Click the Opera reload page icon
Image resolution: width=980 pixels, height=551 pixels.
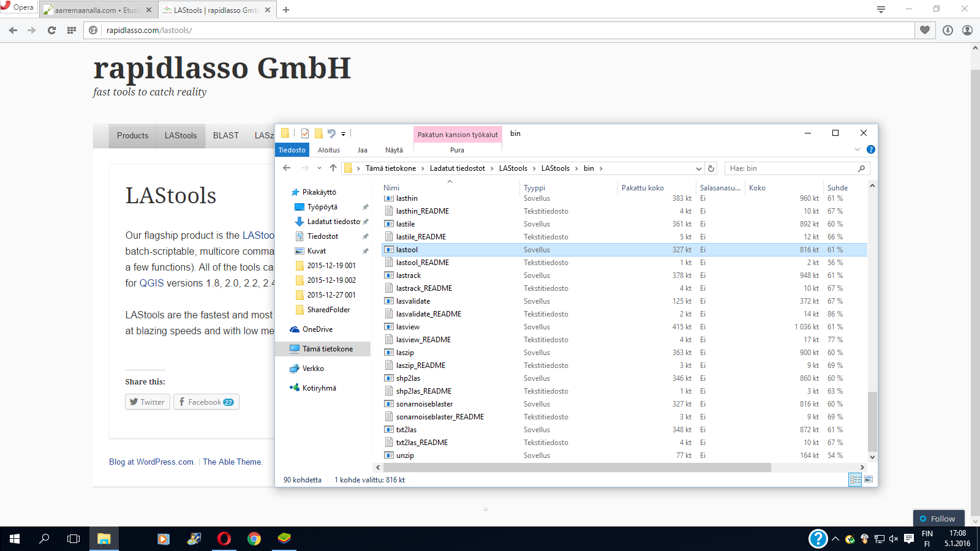coord(51,30)
